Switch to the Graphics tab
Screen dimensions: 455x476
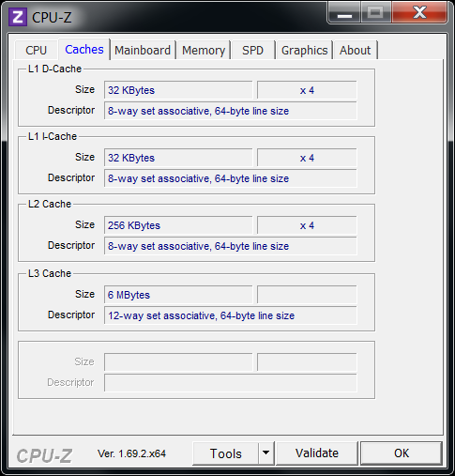click(x=304, y=50)
